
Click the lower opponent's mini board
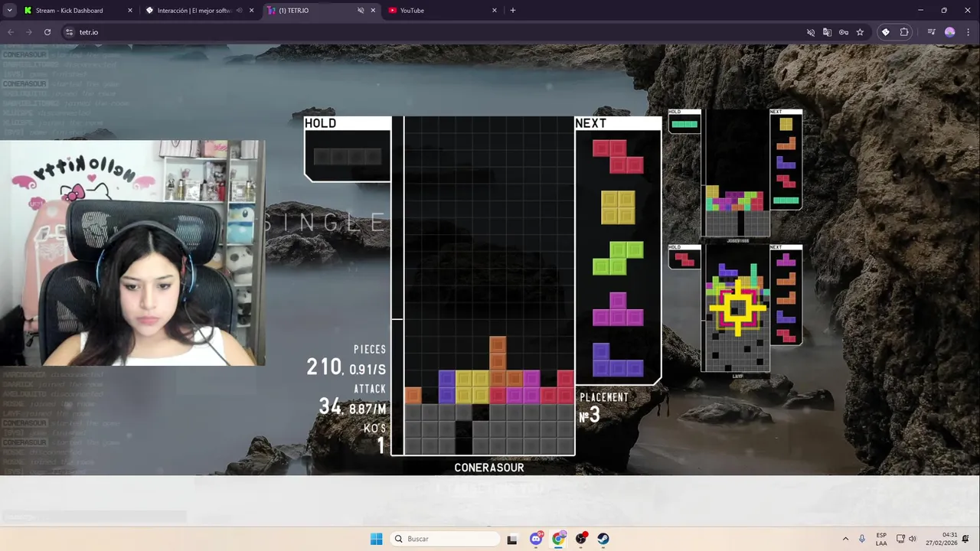(736, 308)
